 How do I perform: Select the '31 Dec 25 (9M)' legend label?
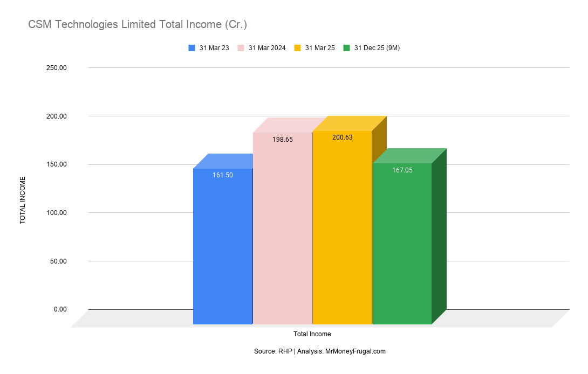(x=377, y=48)
